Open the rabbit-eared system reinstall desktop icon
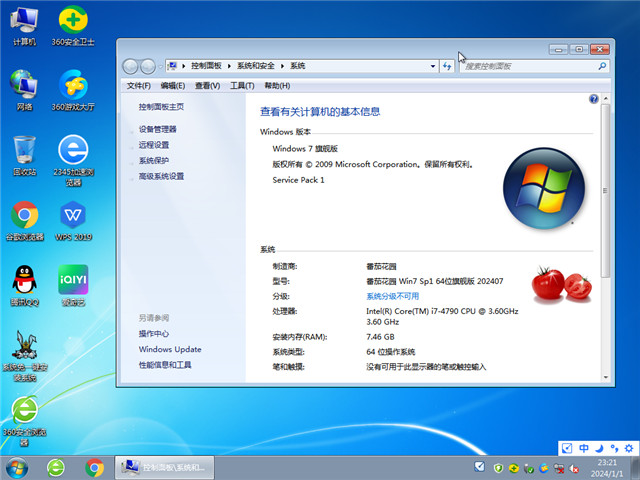 pyautogui.click(x=25, y=356)
